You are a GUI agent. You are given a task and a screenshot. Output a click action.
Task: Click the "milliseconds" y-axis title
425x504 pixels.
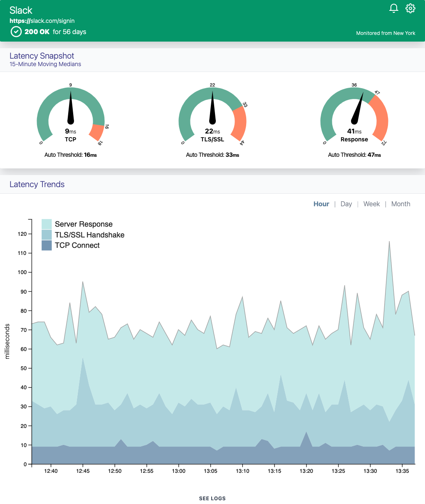(7, 341)
